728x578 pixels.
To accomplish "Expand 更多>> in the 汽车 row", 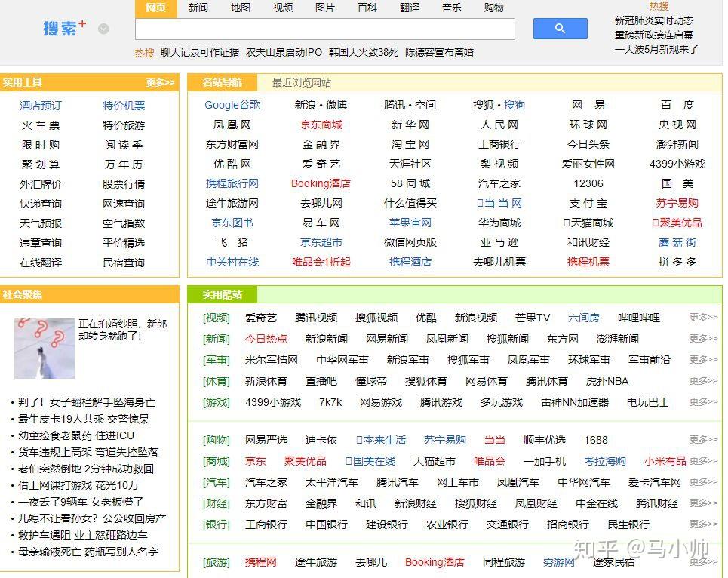I will pos(703,481).
